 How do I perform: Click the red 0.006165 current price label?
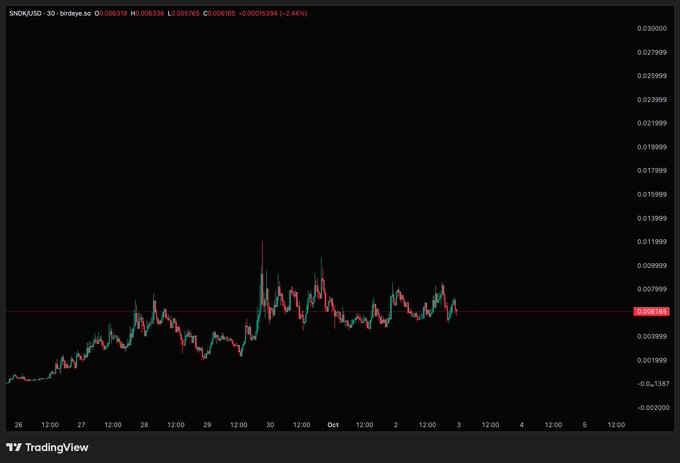click(651, 311)
